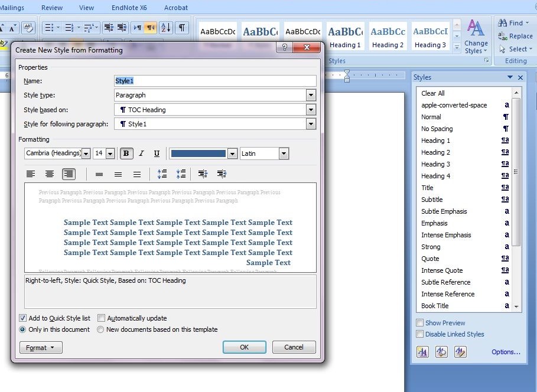Uncheck Add to Quick Style list
This screenshot has width=537, height=392.
pos(23,318)
